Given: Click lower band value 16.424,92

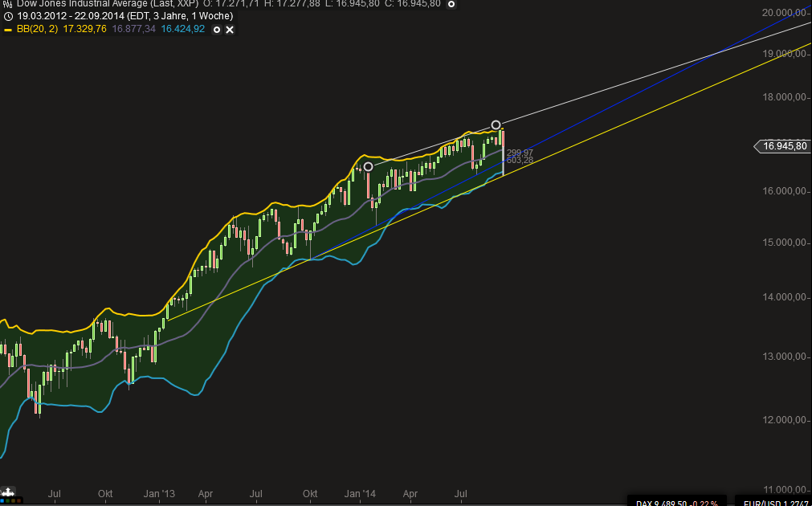Looking at the screenshot, I should 183,30.
